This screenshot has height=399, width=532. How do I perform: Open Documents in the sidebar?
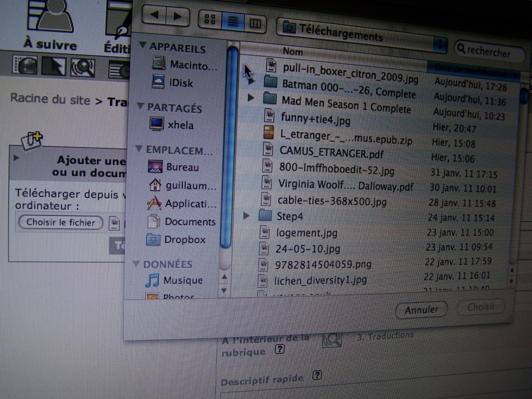click(182, 221)
